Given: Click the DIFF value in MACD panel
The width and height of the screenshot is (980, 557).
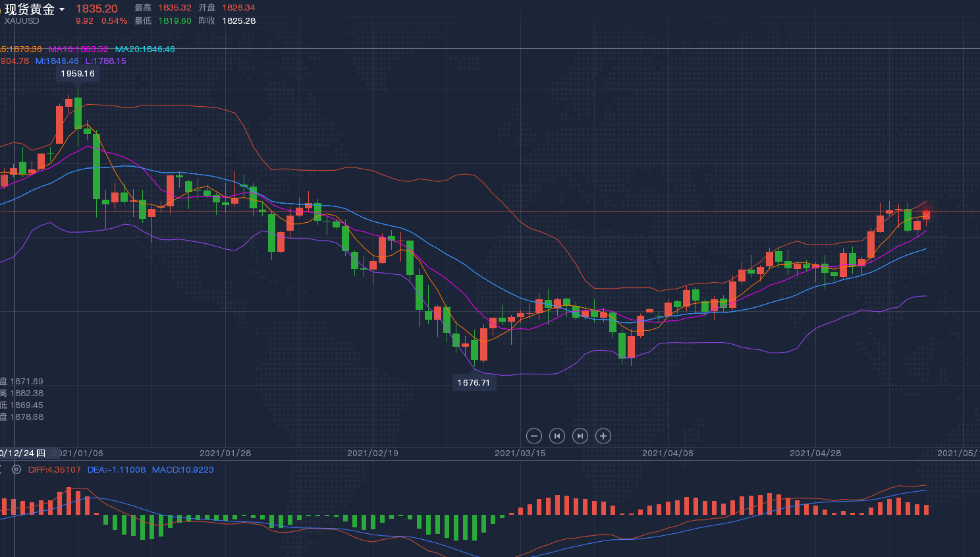Looking at the screenshot, I should pos(54,470).
